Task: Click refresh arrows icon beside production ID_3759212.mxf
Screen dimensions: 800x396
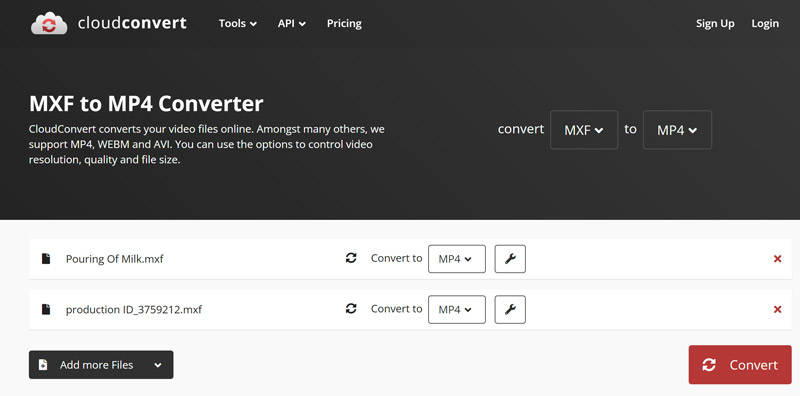Action: (x=351, y=309)
